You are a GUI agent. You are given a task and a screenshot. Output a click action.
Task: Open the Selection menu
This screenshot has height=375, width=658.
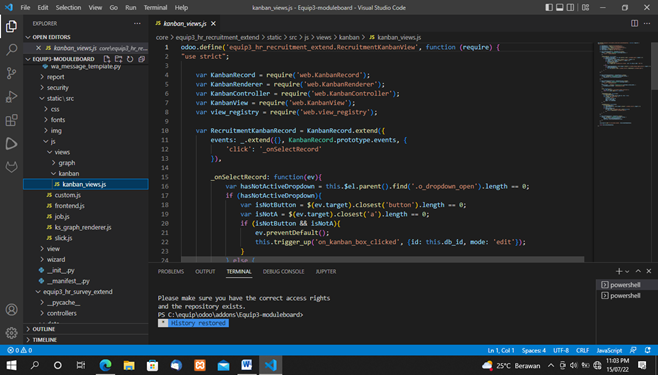click(68, 8)
